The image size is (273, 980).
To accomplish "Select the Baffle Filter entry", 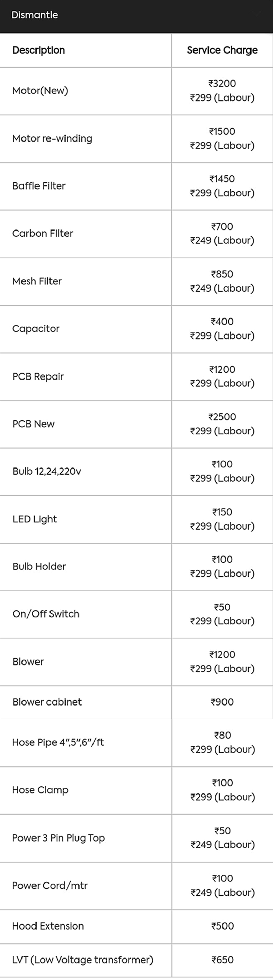I will coord(39,186).
